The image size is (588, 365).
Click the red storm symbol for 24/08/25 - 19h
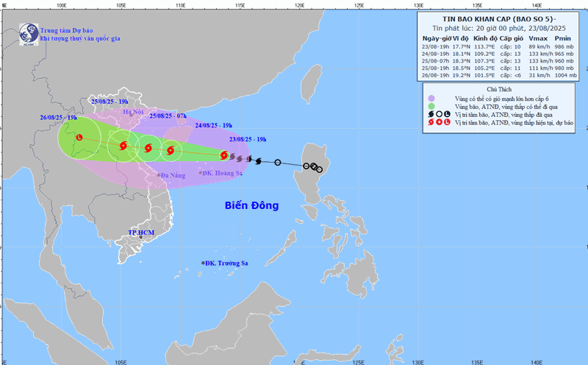tap(171, 151)
